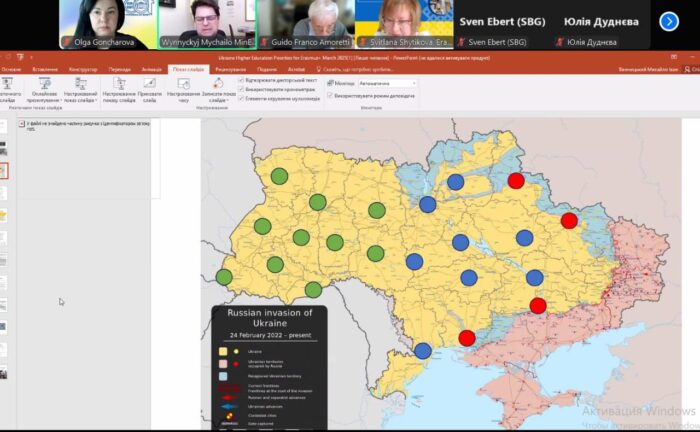Toggle the Use Timings checkbox
This screenshot has height=432, width=700.
tap(241, 89)
